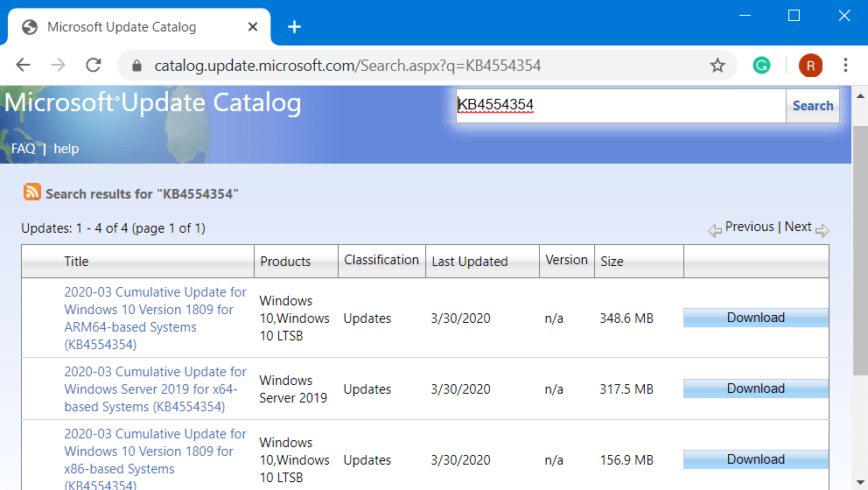868x490 pixels.
Task: Reload the page with the refresh icon
Action: pyautogui.click(x=94, y=66)
